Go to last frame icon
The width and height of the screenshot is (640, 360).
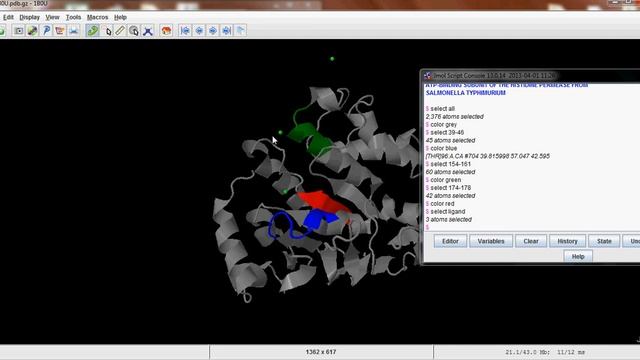click(x=227, y=31)
